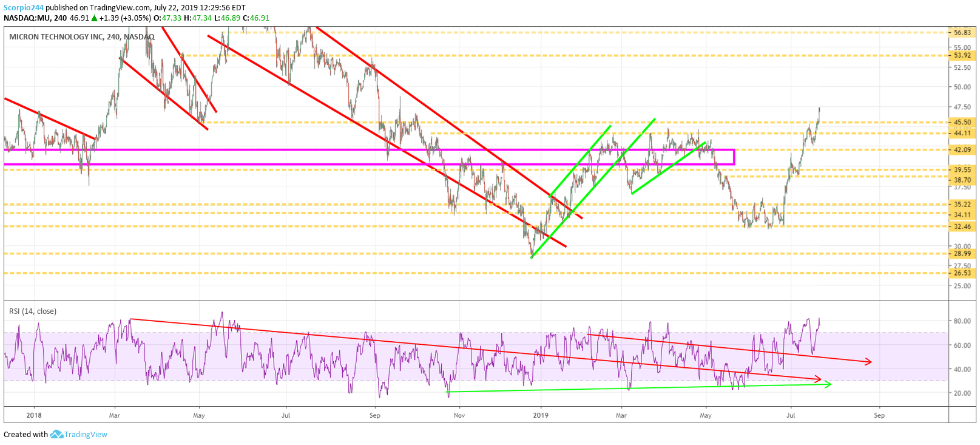
Task: Click the 25.00 price axis label
Action: [x=962, y=286]
